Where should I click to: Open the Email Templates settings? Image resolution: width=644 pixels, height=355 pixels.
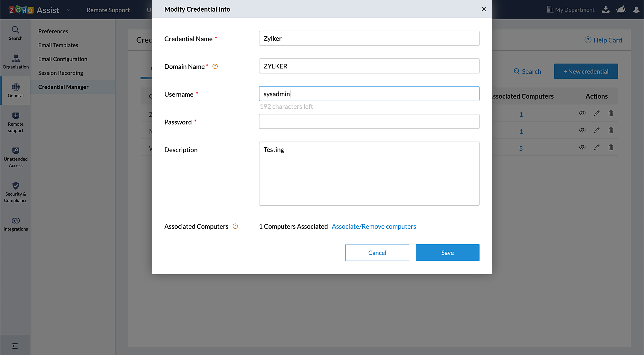58,45
